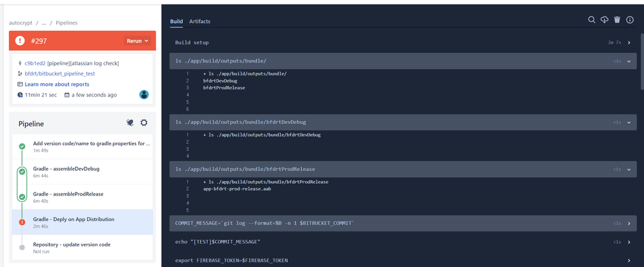Download the log via cloud icon
The image size is (644, 267).
click(x=604, y=20)
